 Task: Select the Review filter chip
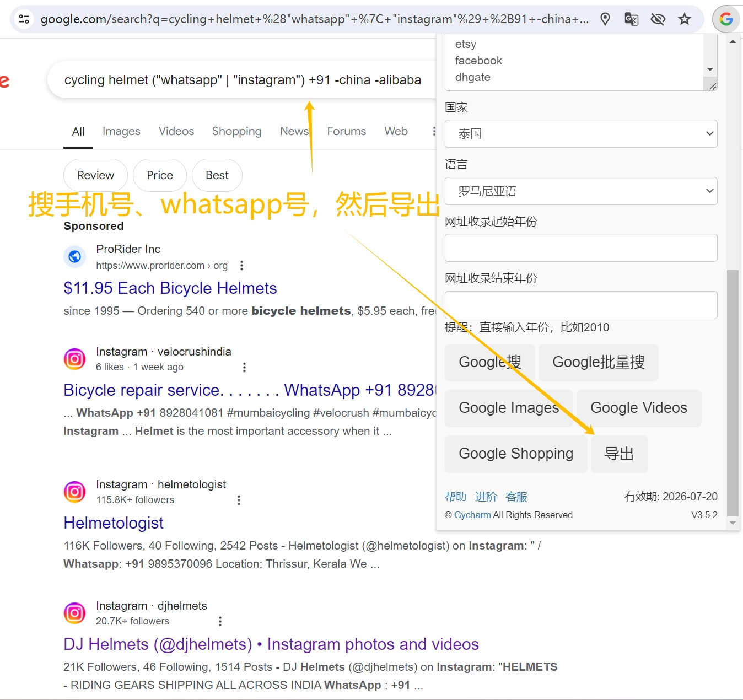tap(95, 175)
